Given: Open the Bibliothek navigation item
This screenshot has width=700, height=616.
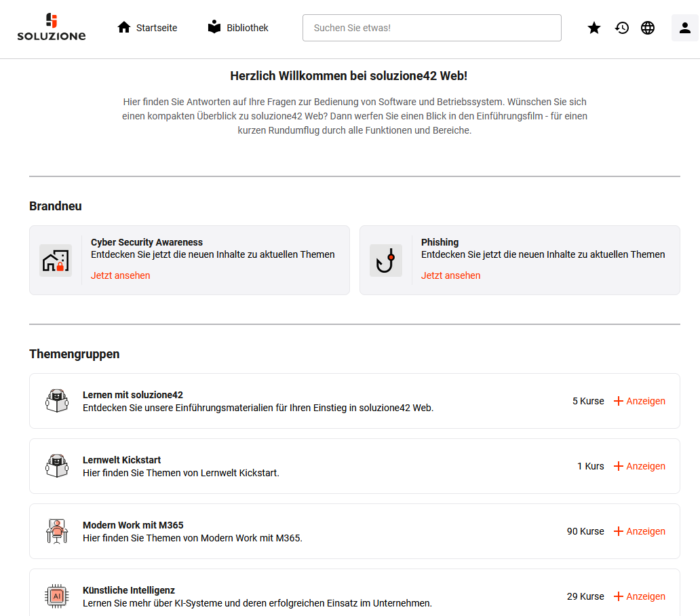Looking at the screenshot, I should [238, 28].
